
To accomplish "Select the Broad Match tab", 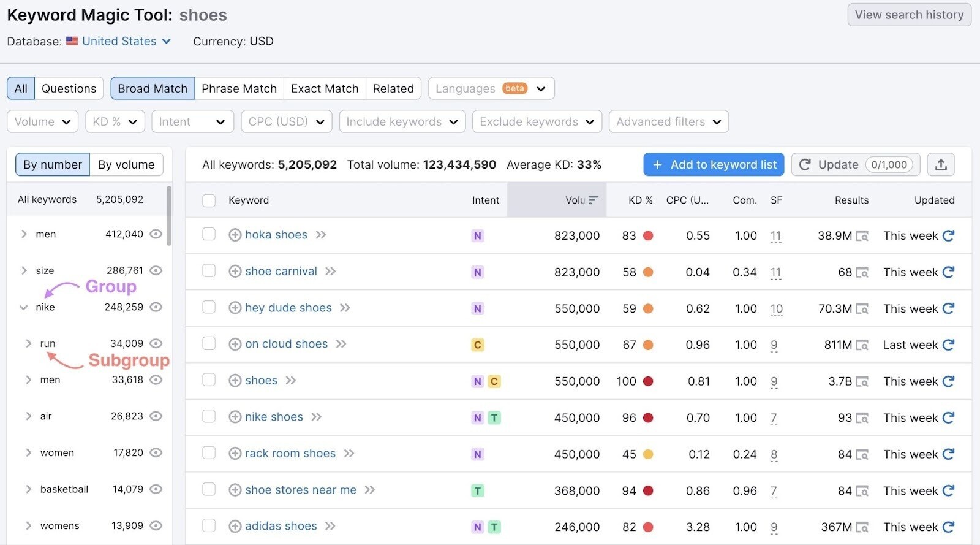I will (153, 88).
